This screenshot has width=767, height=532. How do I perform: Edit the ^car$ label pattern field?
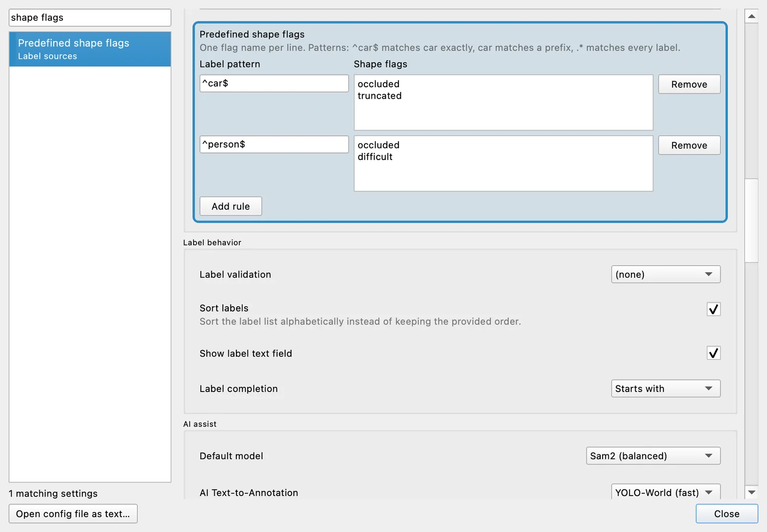pyautogui.click(x=274, y=83)
